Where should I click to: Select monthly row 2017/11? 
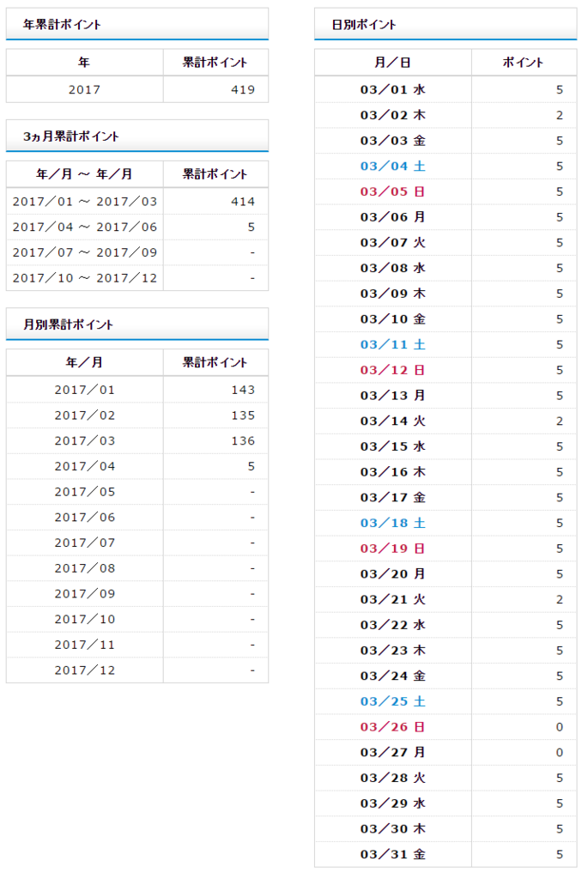(137, 646)
